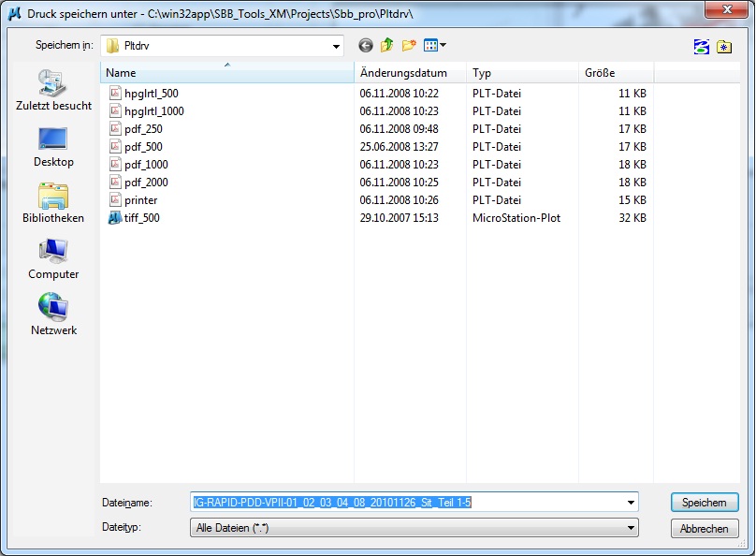
Task: Open Computer in the places bar
Action: [53, 259]
